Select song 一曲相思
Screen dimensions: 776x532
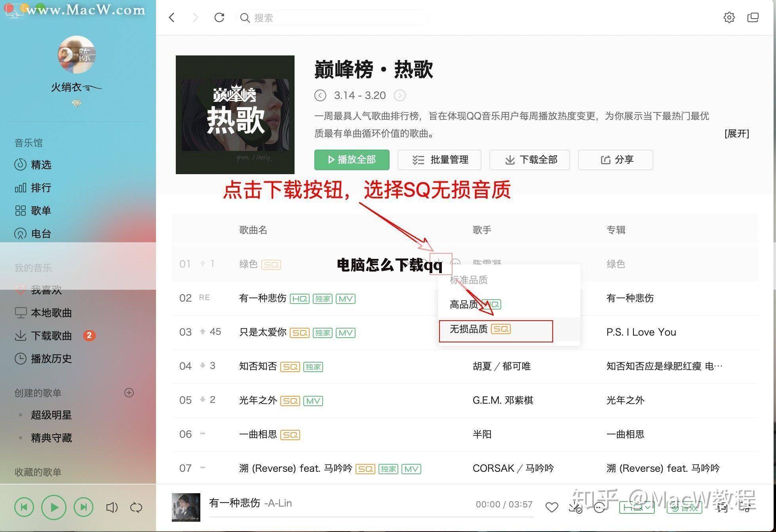(258, 434)
